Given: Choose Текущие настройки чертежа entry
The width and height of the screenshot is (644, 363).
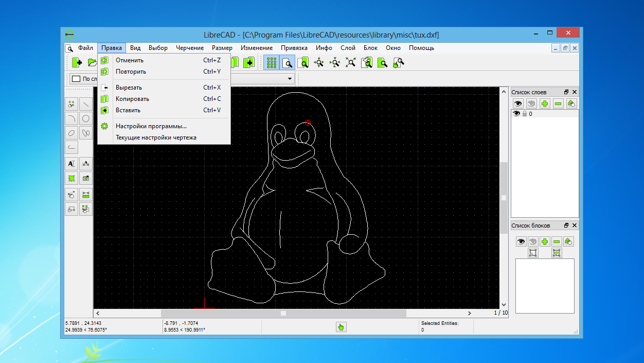Looking at the screenshot, I should point(164,137).
